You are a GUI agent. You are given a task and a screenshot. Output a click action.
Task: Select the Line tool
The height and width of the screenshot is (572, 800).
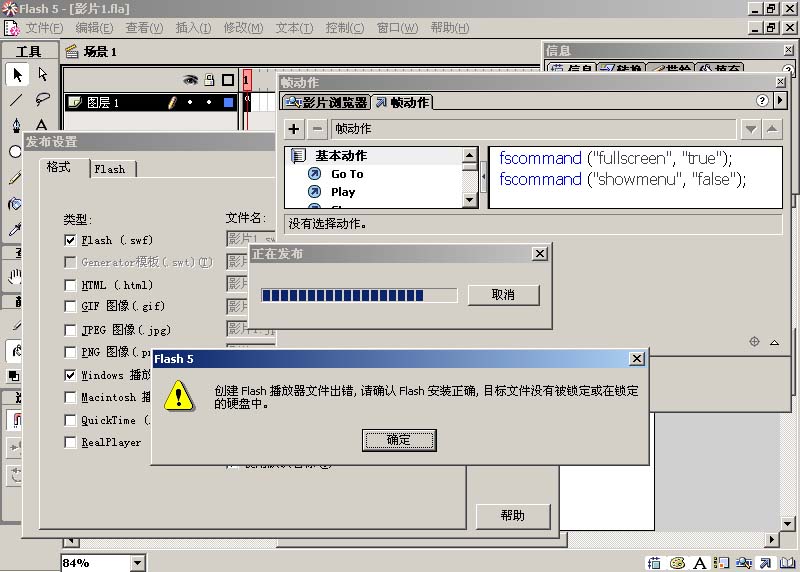pyautogui.click(x=16, y=100)
